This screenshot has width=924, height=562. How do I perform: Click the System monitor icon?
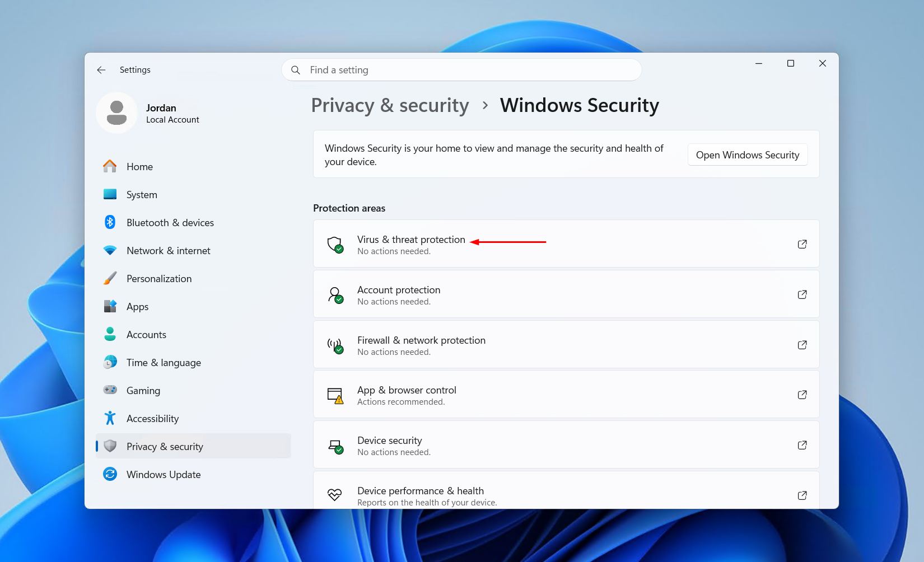click(x=110, y=194)
